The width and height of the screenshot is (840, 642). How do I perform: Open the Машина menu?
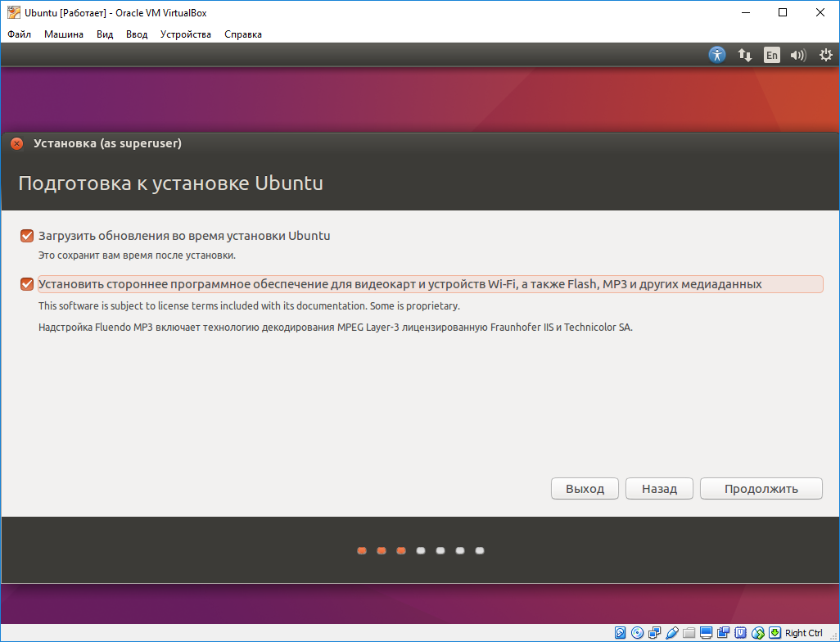pos(64,34)
